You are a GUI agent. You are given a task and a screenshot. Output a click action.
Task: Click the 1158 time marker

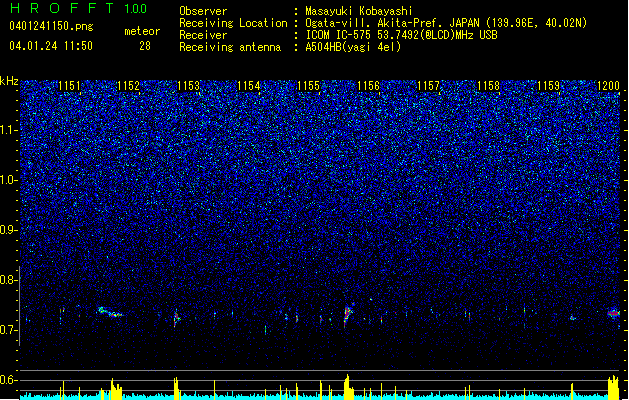(489, 86)
